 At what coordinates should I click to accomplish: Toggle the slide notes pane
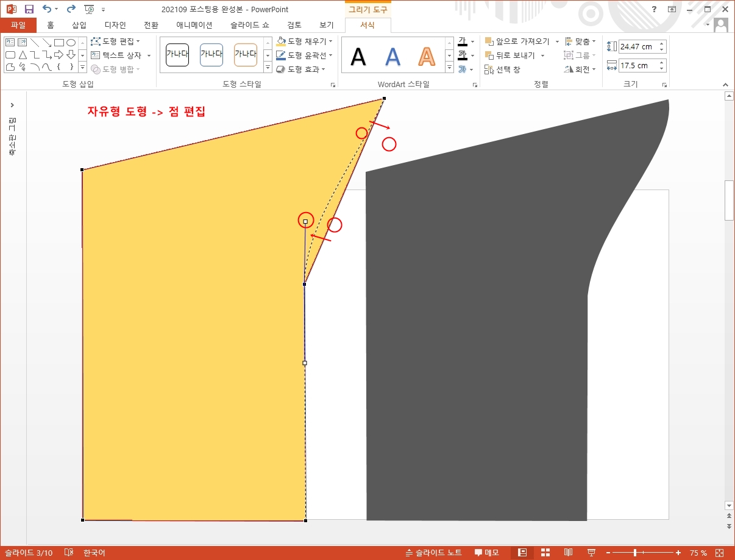(x=434, y=553)
